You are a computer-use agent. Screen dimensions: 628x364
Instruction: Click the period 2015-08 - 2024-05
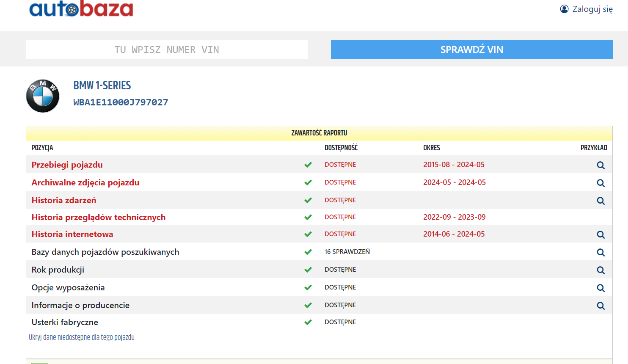454,165
